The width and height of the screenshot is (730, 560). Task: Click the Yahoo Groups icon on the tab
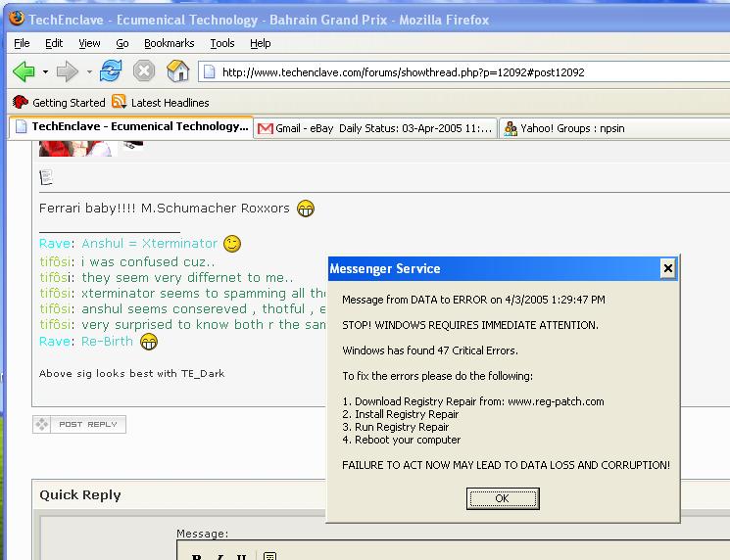click(x=511, y=128)
